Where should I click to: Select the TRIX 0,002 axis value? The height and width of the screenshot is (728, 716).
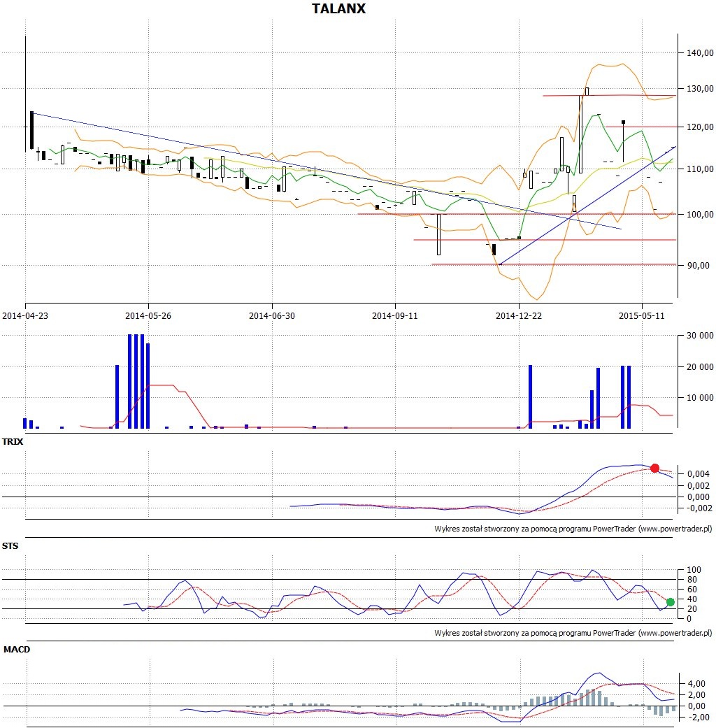(x=699, y=485)
